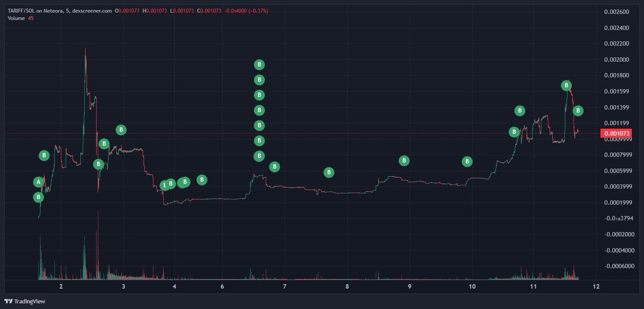Click the -0.0002000 price axis label
This screenshot has height=309, width=644.
[x=620, y=234]
